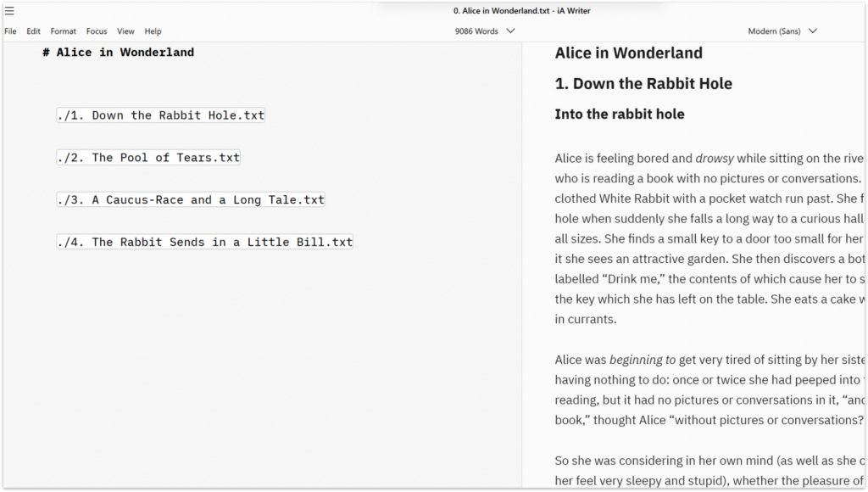Open the Format menu
Screen dimensions: 868x492
pos(63,31)
